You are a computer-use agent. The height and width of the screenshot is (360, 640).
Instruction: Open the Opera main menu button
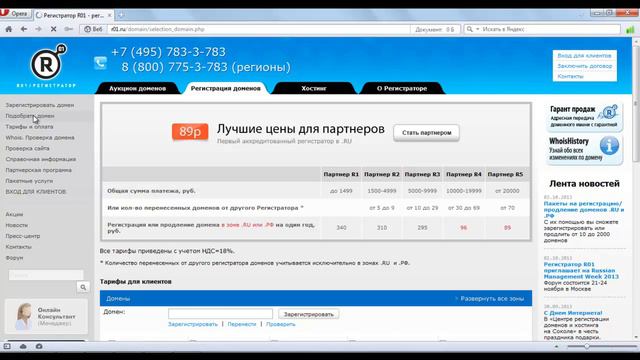click(x=16, y=13)
